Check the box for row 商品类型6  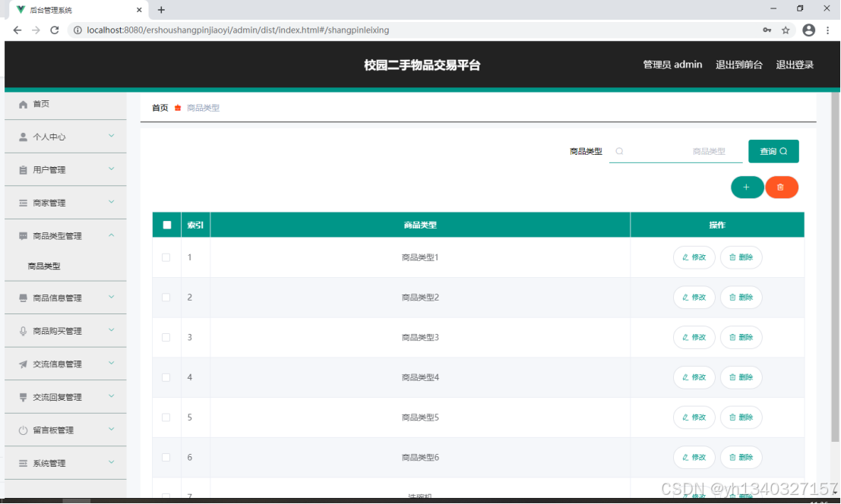coord(166,458)
